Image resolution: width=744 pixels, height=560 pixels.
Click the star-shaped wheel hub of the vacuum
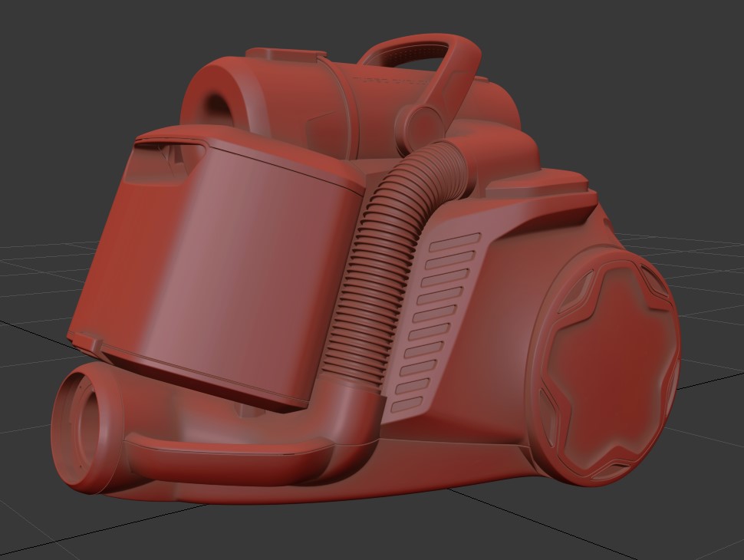612,367
